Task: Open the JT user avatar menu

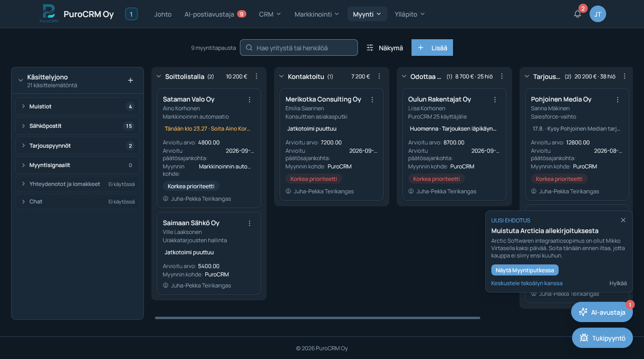Action: [598, 14]
